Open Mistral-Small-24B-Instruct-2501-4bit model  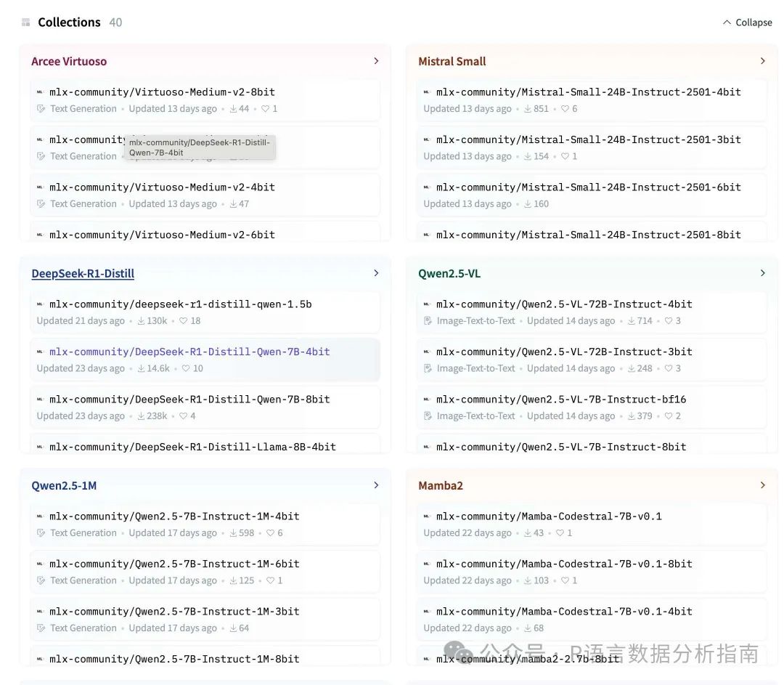pos(592,100)
